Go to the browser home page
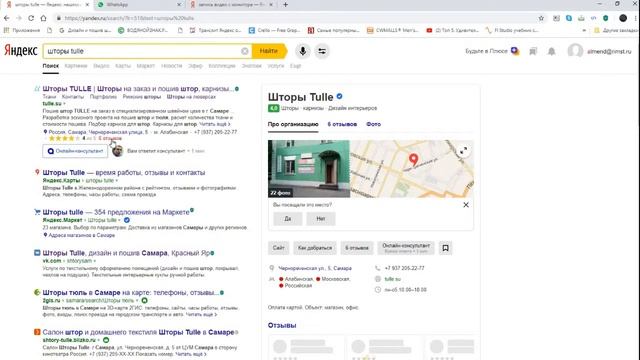Image resolution: width=640 pixels, height=360 pixels. 43,18
